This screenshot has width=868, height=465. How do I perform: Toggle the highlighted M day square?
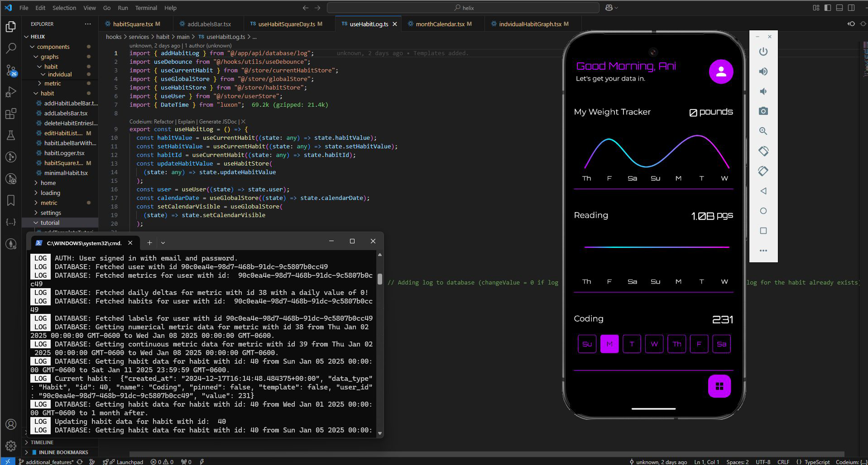click(609, 344)
